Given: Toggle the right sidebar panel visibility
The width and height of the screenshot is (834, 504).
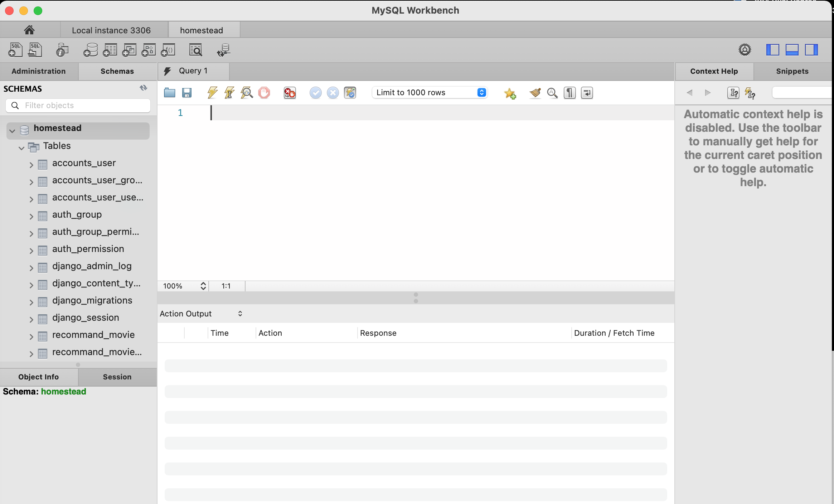Looking at the screenshot, I should point(811,50).
